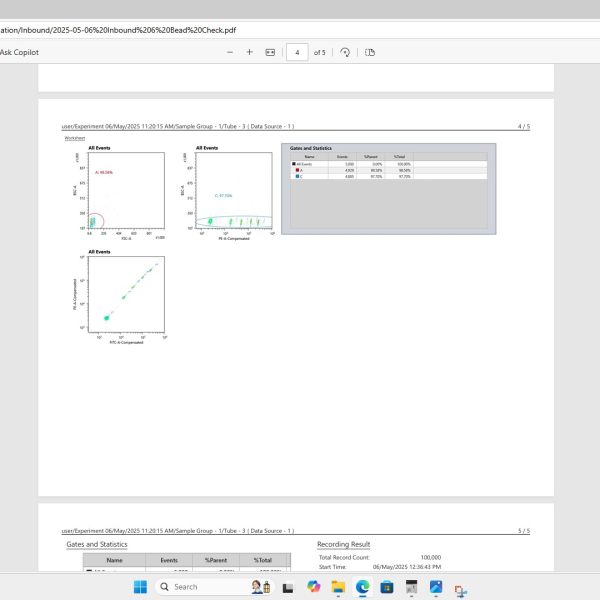Click the FITC-A vs PE-A compensated plot
This screenshot has width=600, height=600.
coord(126,295)
